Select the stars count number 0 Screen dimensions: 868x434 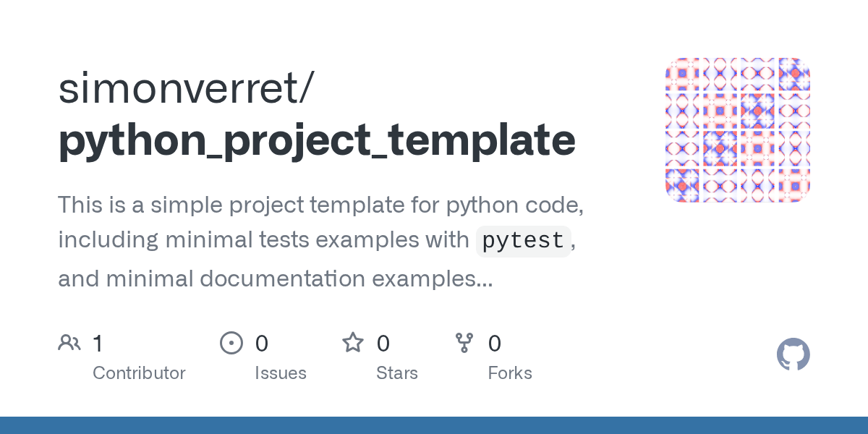tap(383, 344)
